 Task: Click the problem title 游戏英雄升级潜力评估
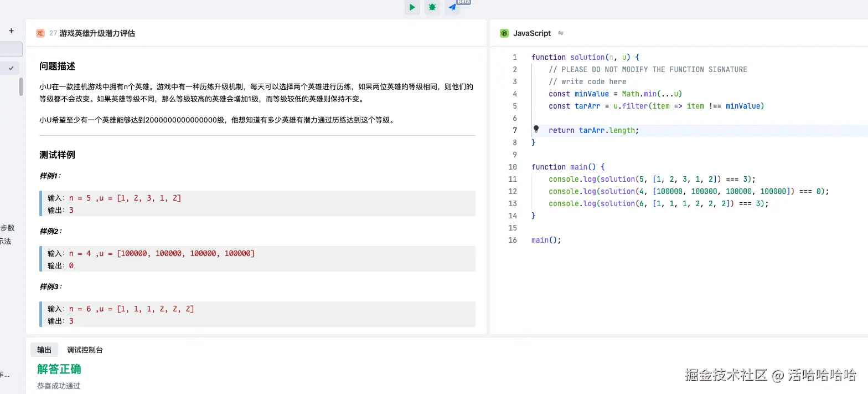pos(97,33)
